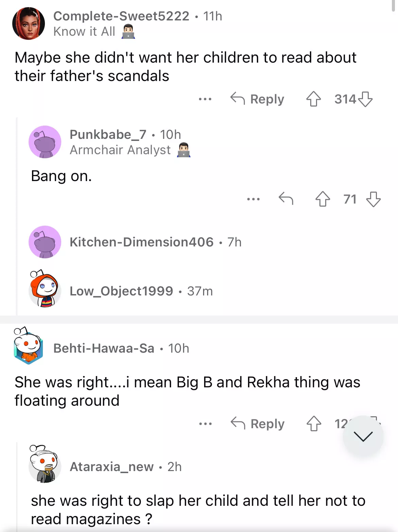Open more options on Complete-Sweet5222's comment
The height and width of the screenshot is (532, 398).
pos(205,99)
